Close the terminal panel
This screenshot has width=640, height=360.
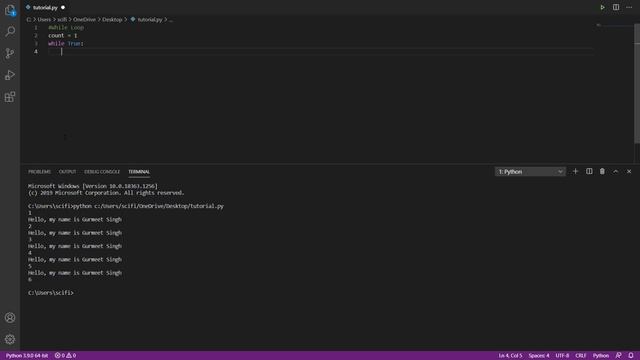click(629, 171)
